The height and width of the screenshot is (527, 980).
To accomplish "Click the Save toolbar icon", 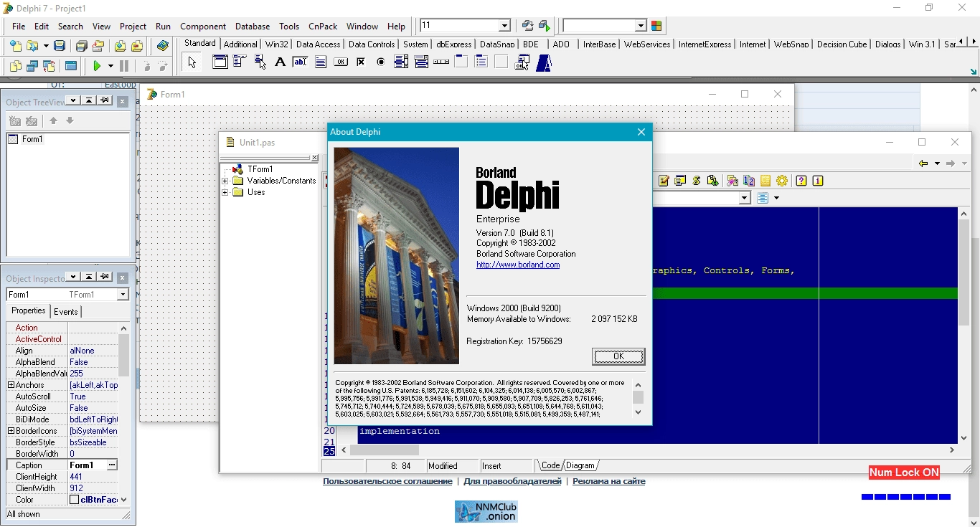I will [x=60, y=46].
